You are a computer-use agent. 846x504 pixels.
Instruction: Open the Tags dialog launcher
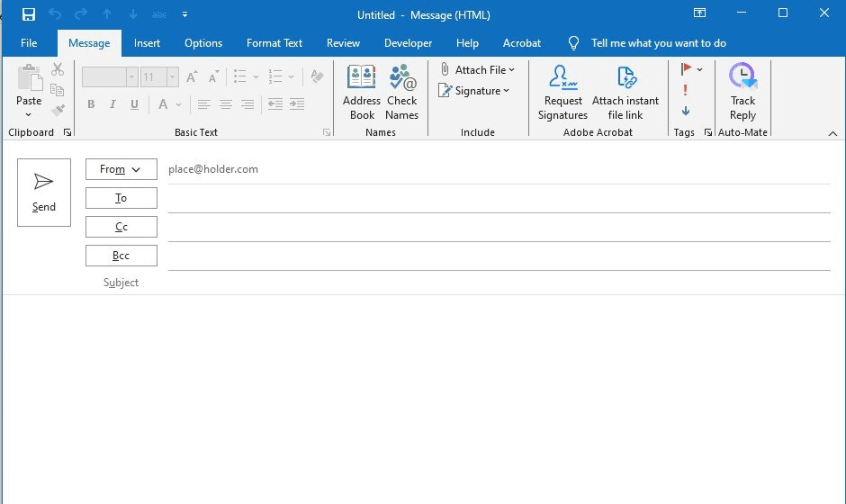coord(708,132)
